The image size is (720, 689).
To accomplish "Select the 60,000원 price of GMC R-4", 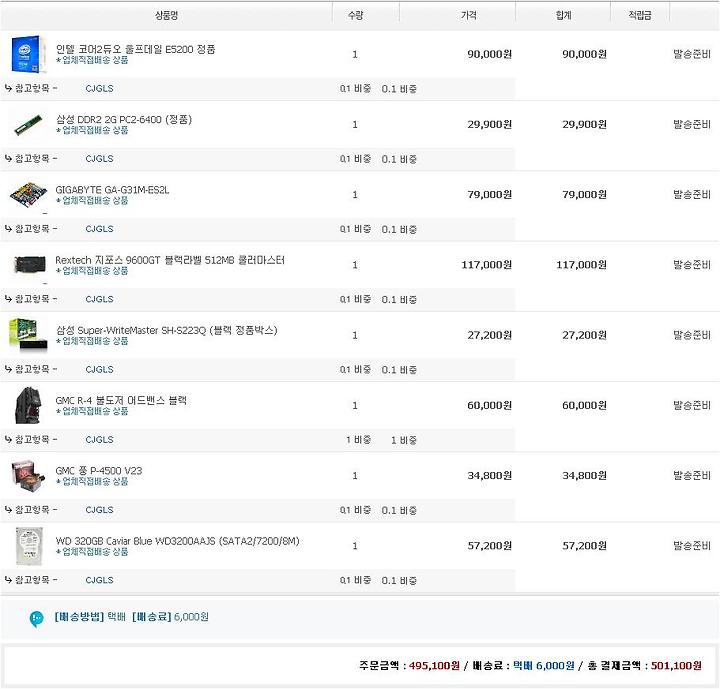I will (x=489, y=406).
